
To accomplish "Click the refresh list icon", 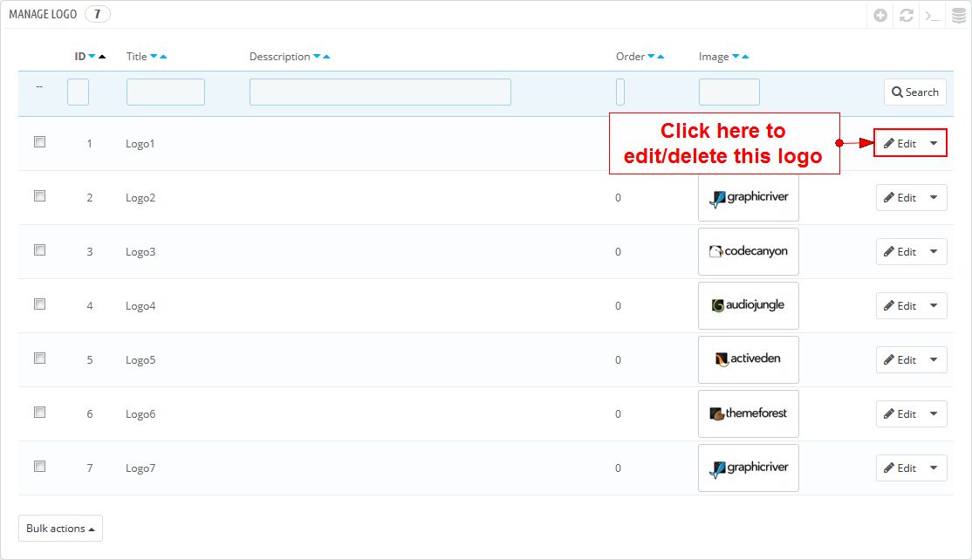I will click(x=907, y=16).
